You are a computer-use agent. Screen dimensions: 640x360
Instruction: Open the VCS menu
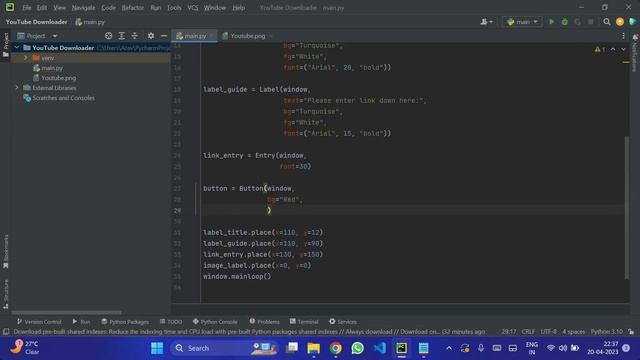click(x=193, y=8)
